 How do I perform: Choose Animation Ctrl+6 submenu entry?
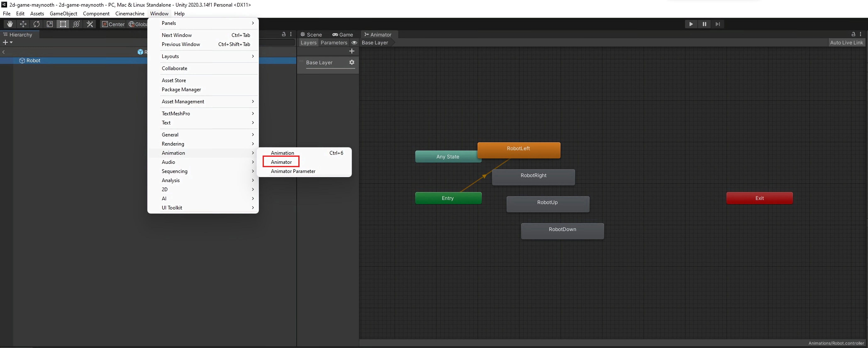[x=304, y=153]
